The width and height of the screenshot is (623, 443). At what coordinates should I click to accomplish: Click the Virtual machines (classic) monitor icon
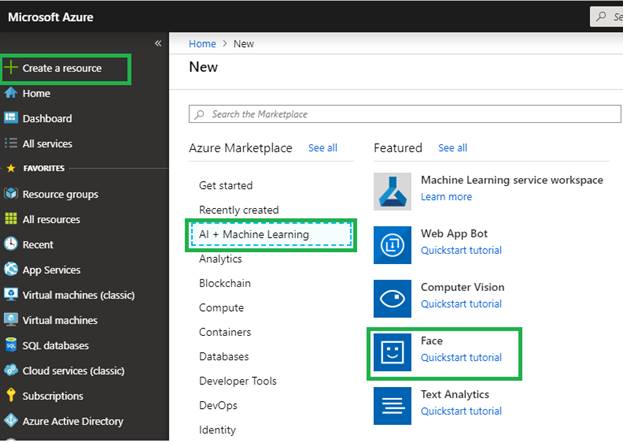(11, 294)
